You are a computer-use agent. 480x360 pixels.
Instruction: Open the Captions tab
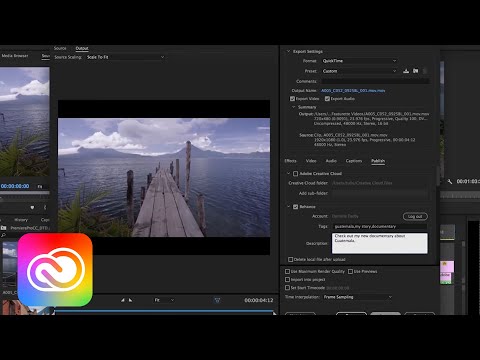[354, 161]
